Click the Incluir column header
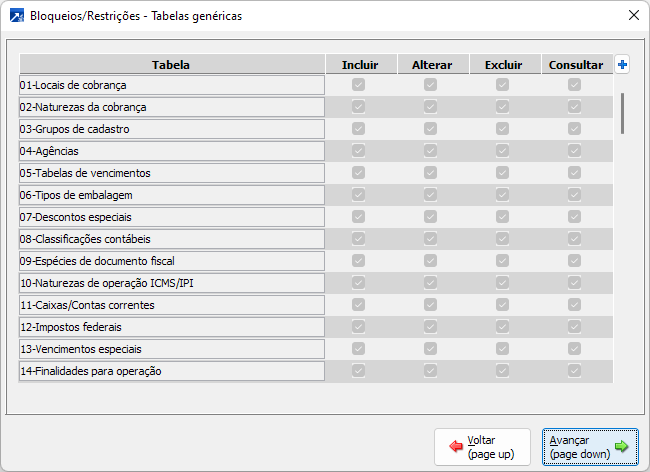The width and height of the screenshot is (650, 472). pos(360,65)
